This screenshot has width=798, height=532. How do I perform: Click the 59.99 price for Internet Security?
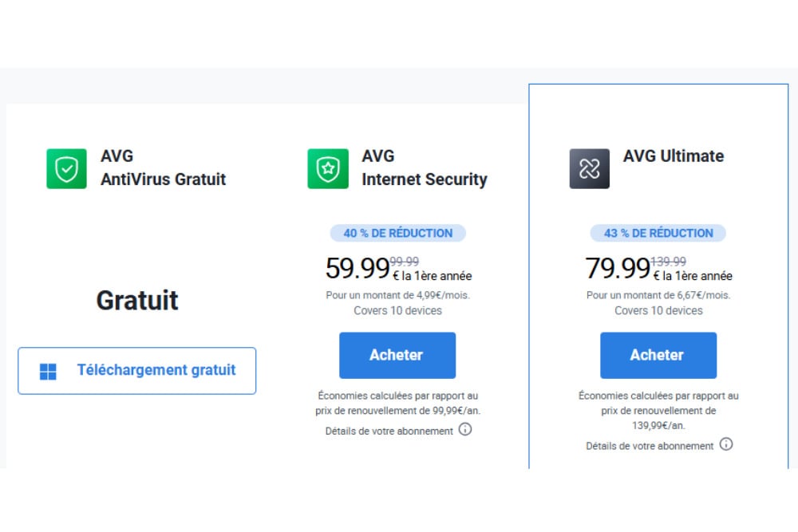tap(357, 269)
